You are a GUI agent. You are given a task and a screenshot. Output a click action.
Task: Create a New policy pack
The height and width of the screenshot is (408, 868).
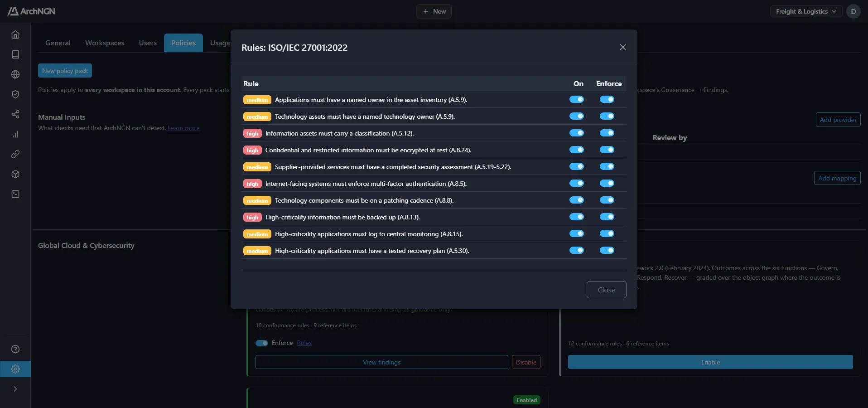coord(65,71)
